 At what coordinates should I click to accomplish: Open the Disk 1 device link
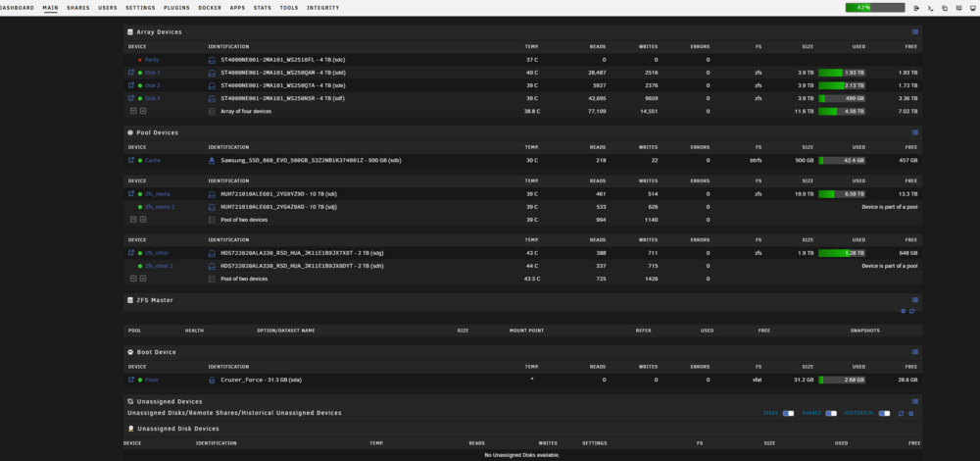153,73
